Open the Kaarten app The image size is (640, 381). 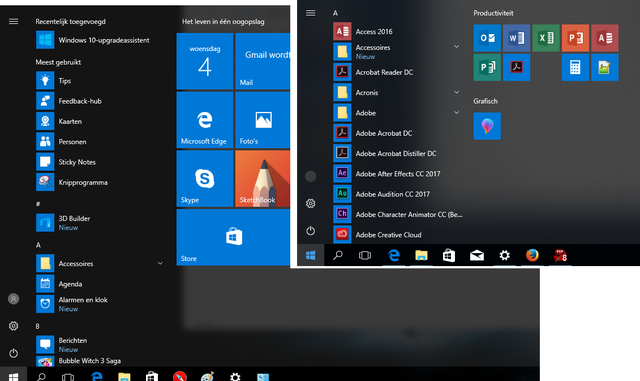(x=59, y=121)
